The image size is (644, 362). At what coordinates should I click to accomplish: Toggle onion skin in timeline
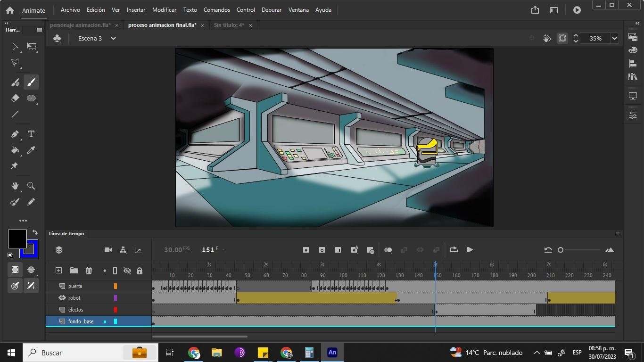click(388, 250)
